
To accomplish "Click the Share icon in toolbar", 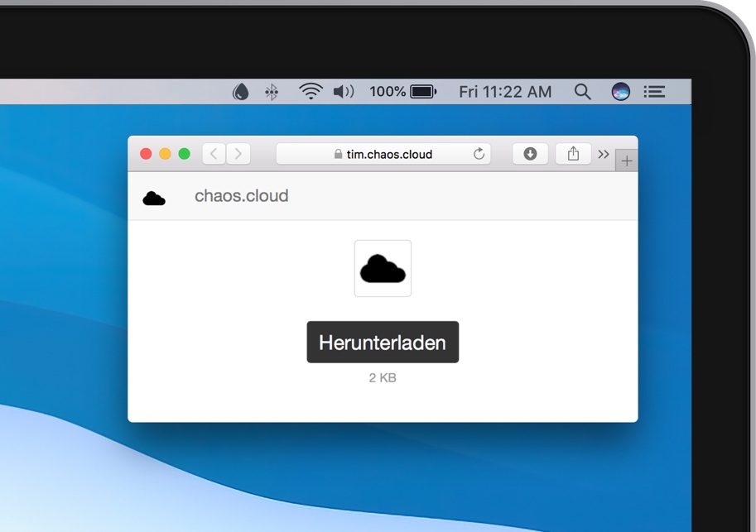I will coord(573,154).
